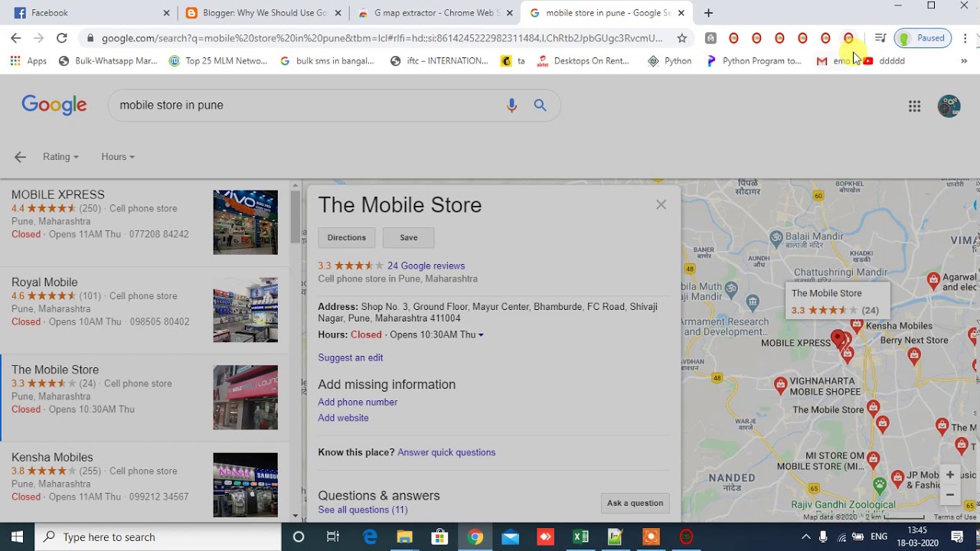Open the Google apps grid
Viewport: 980px width, 551px height.
tap(914, 106)
